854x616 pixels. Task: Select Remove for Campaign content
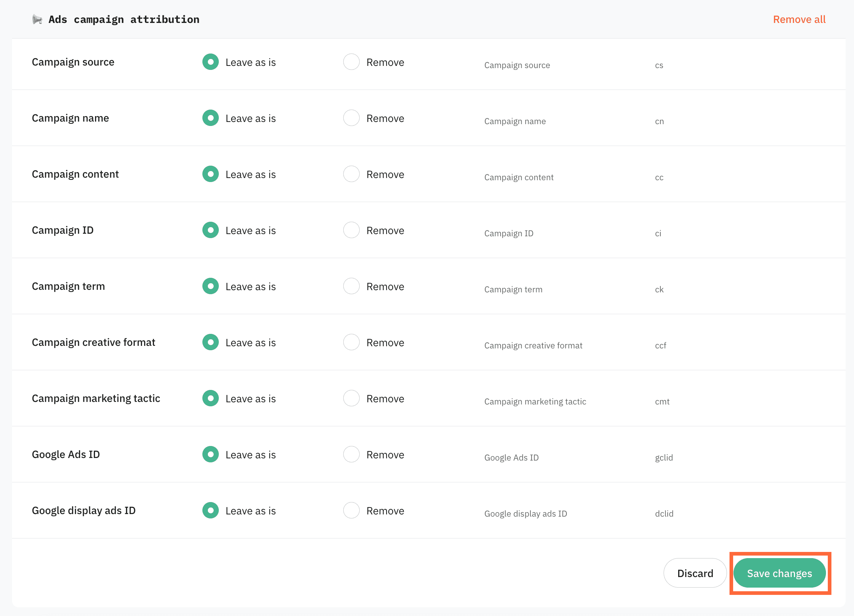351,174
